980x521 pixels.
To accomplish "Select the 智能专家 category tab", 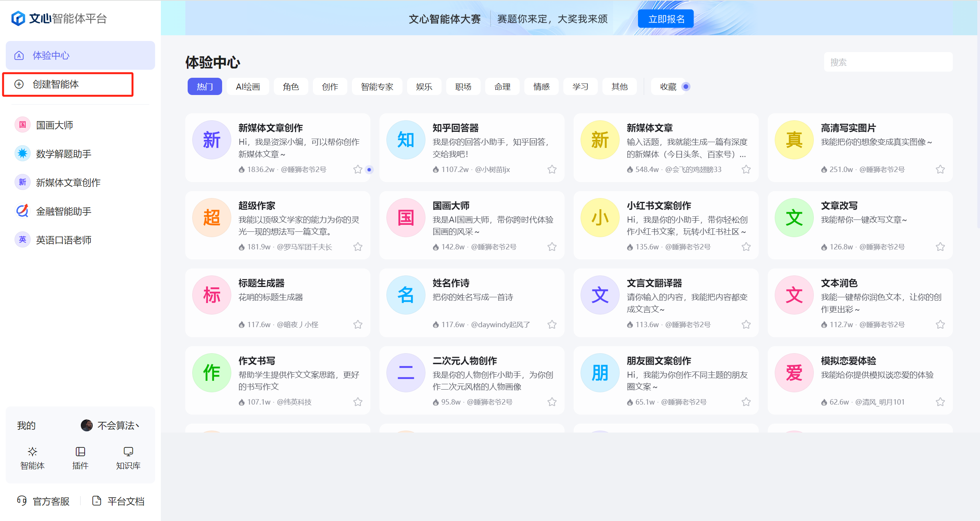I will click(377, 87).
